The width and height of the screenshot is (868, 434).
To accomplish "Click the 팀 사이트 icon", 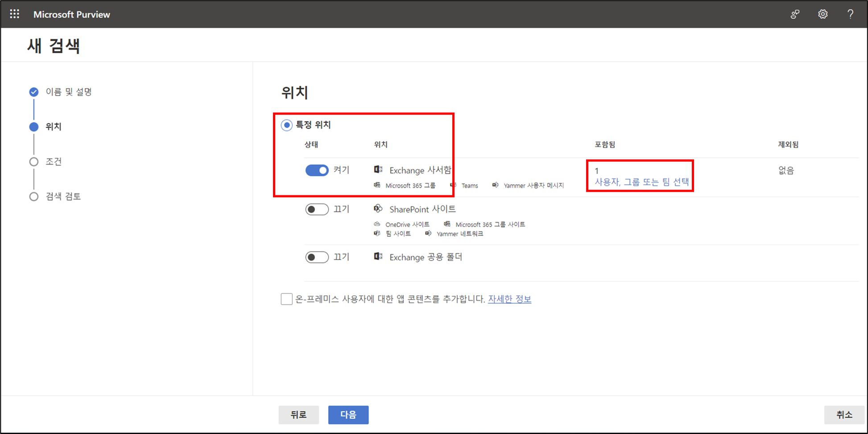I will [377, 233].
